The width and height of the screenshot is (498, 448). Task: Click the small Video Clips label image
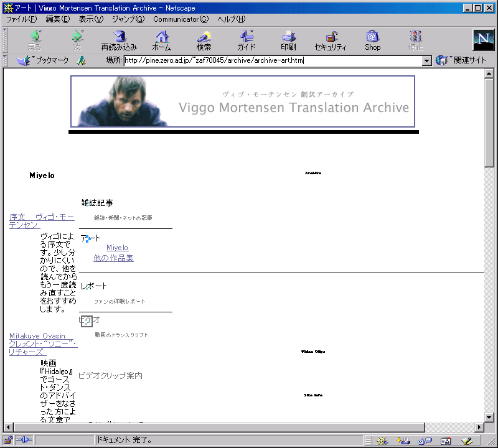(313, 352)
